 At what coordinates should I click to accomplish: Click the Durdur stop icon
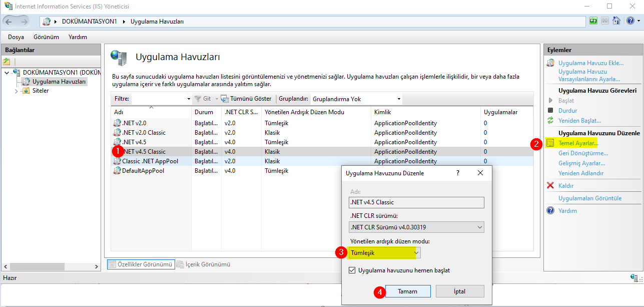coord(550,110)
